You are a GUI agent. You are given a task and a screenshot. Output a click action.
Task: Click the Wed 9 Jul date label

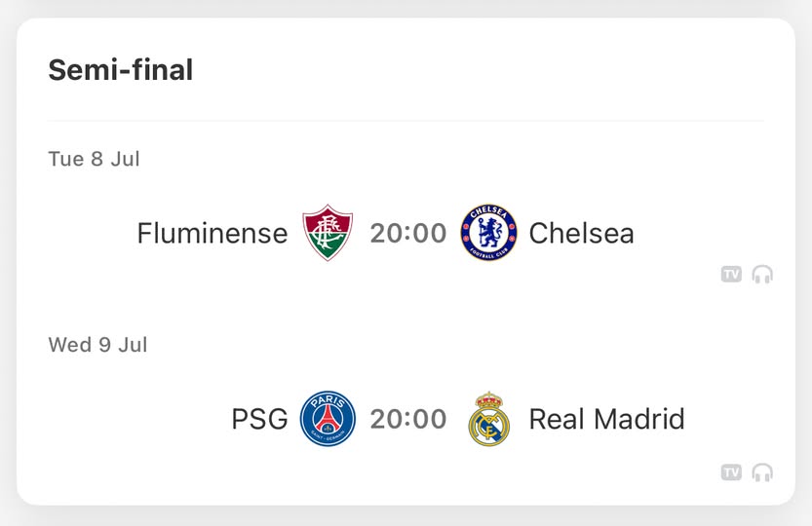(x=97, y=345)
